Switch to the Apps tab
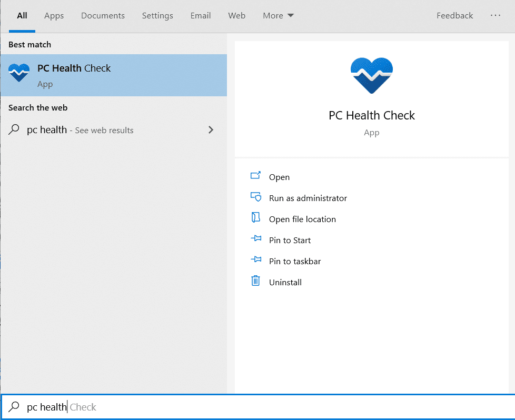Viewport: 515px width, 420px height. [54, 15]
